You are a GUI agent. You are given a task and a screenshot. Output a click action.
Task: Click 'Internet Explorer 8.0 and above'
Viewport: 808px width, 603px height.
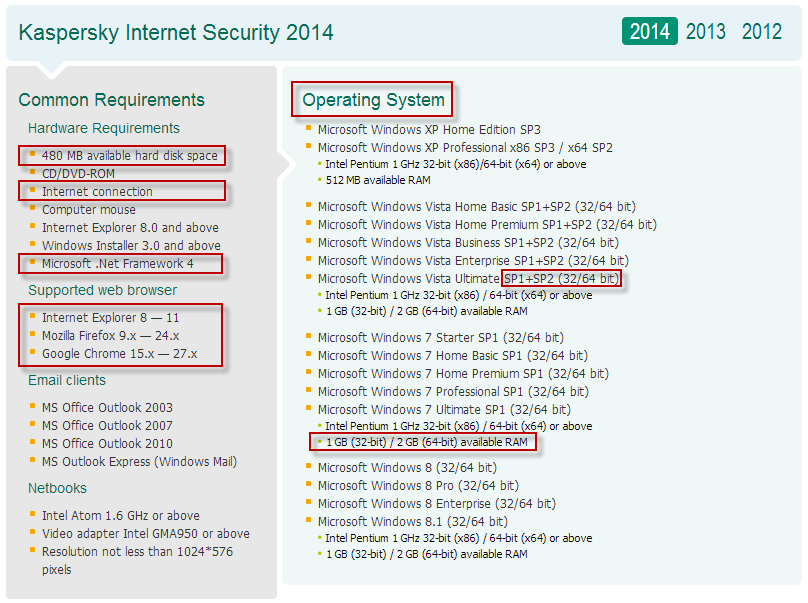pos(130,228)
